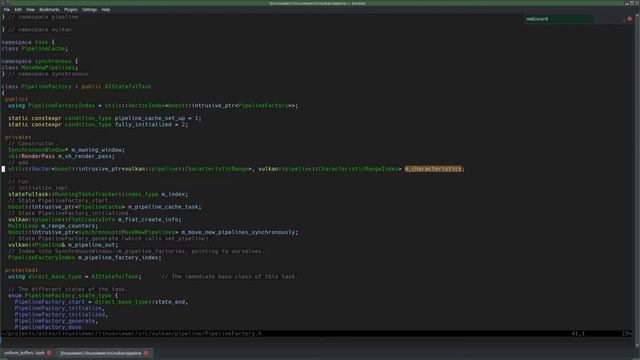The width and height of the screenshot is (640, 360).
Task: Click 'namespace synchronous {' line
Action: 40,61
